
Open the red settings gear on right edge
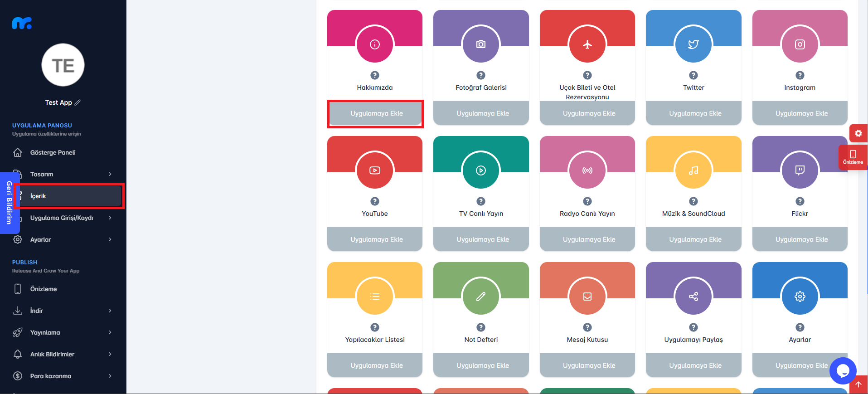tap(858, 133)
